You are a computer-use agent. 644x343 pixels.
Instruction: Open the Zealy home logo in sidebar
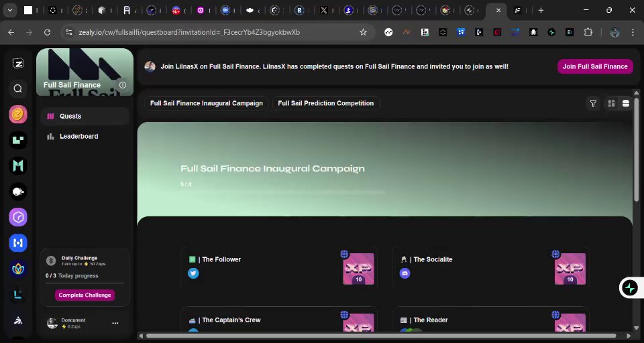17,63
